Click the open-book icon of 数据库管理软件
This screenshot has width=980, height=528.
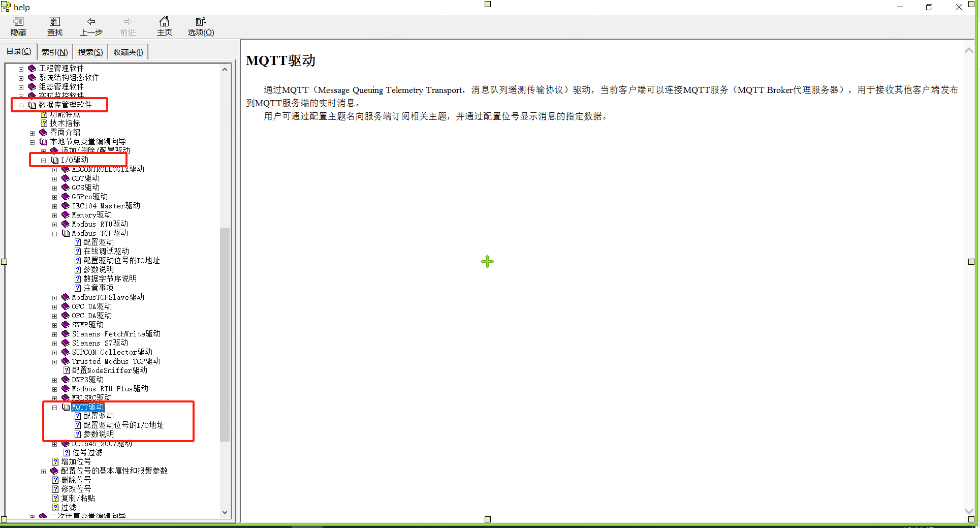click(x=32, y=105)
